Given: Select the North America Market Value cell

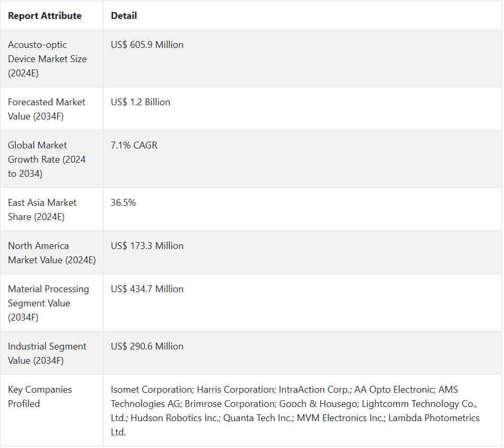Looking at the screenshot, I should (52, 253).
